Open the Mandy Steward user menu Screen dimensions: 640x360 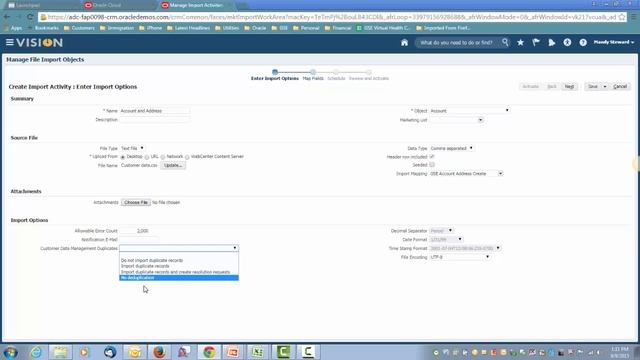(613, 42)
